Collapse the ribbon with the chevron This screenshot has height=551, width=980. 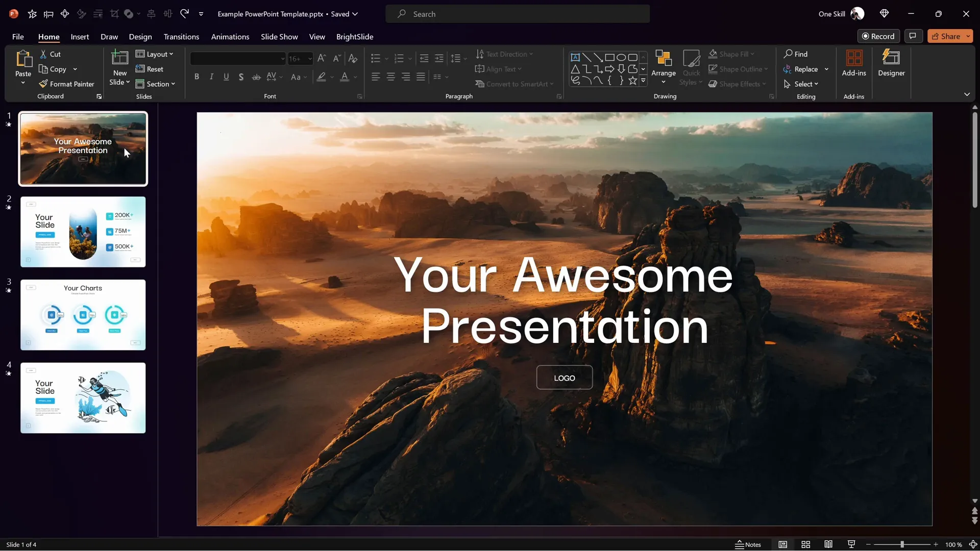coord(967,94)
